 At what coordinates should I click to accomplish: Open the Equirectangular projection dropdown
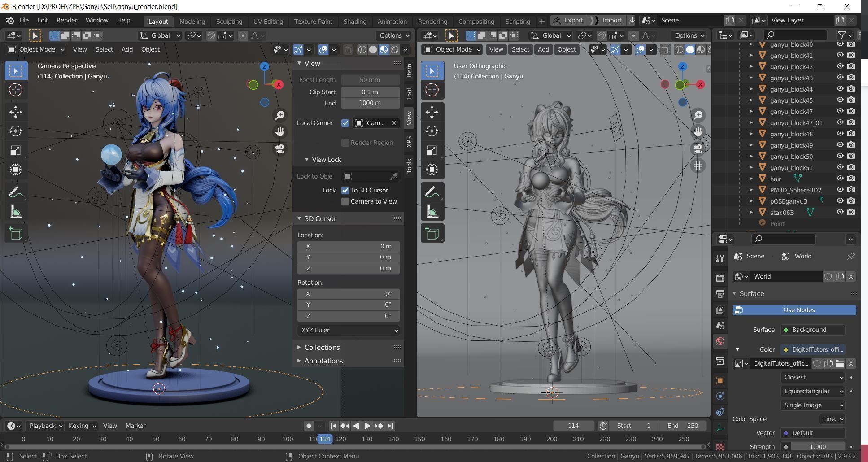[813, 391]
